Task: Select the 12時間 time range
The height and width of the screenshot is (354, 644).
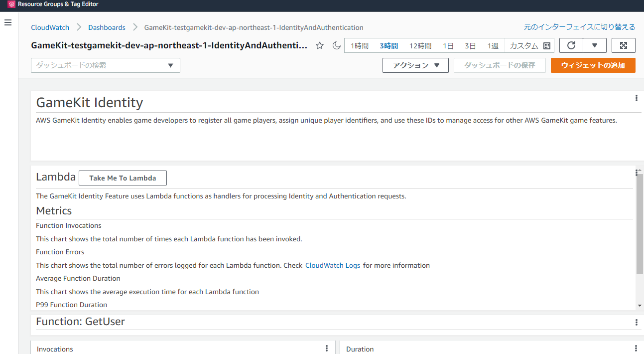Action: pyautogui.click(x=420, y=46)
